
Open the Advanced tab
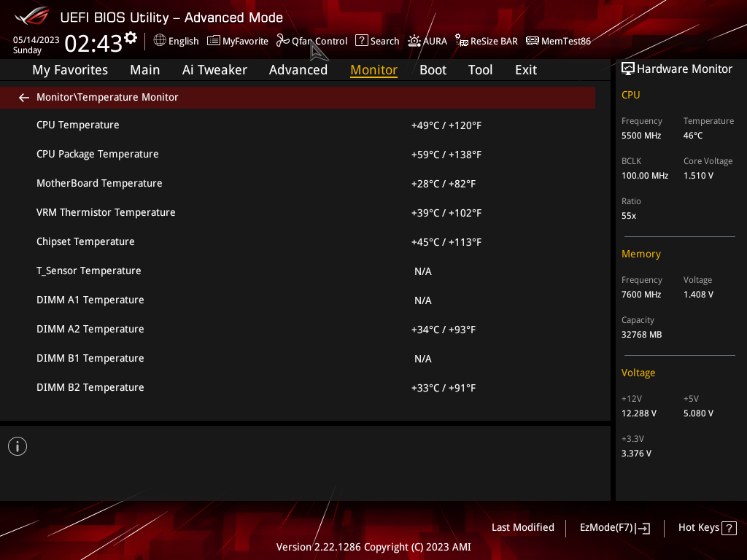tap(298, 70)
